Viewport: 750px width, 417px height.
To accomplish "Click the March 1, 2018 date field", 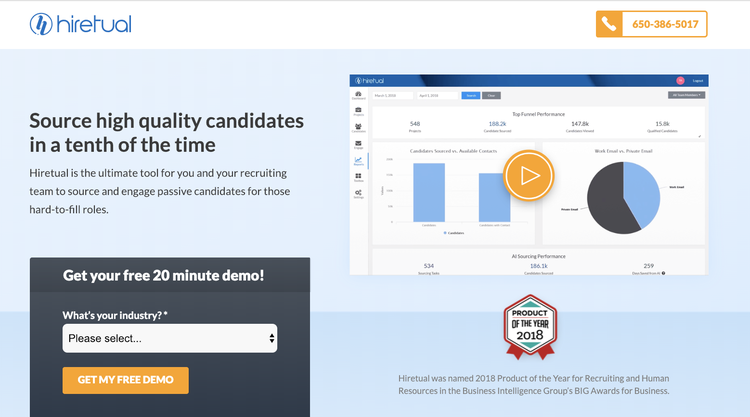I will tap(393, 96).
